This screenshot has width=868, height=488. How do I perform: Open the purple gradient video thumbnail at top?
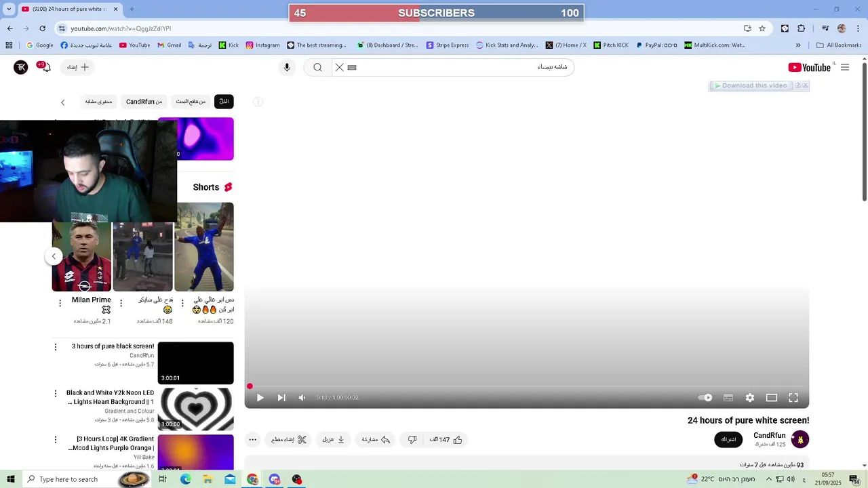point(205,139)
